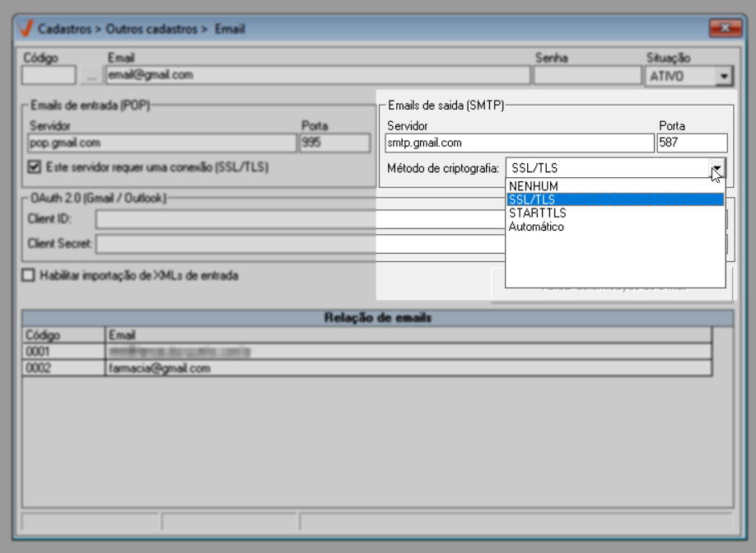
Task: Click the Código lookup '...' button
Action: click(91, 76)
